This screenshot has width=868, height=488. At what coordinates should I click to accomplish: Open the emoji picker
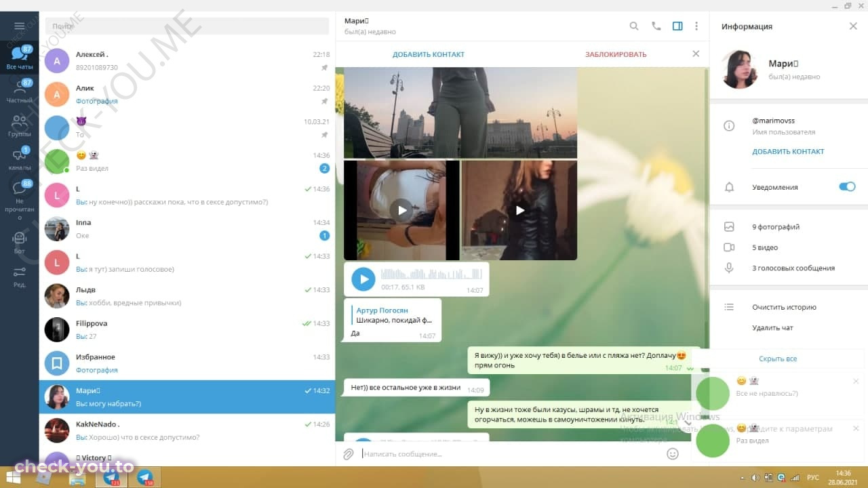click(x=673, y=453)
